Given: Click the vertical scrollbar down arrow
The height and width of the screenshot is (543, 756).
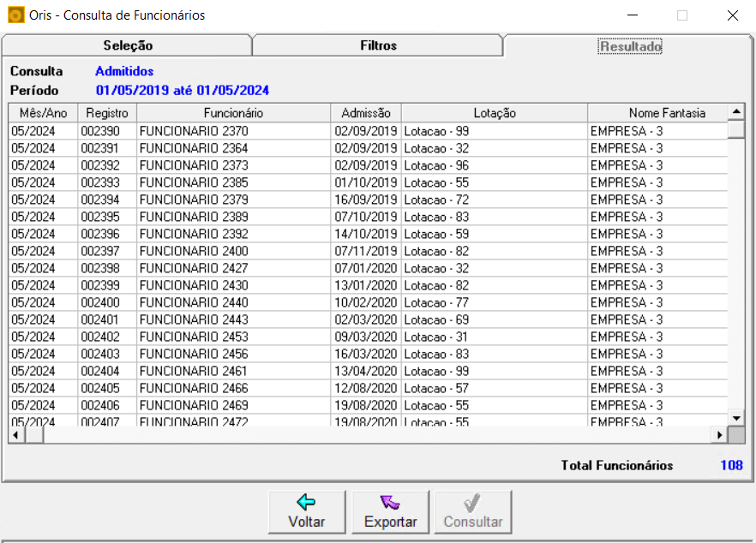Looking at the screenshot, I should 736,418.
